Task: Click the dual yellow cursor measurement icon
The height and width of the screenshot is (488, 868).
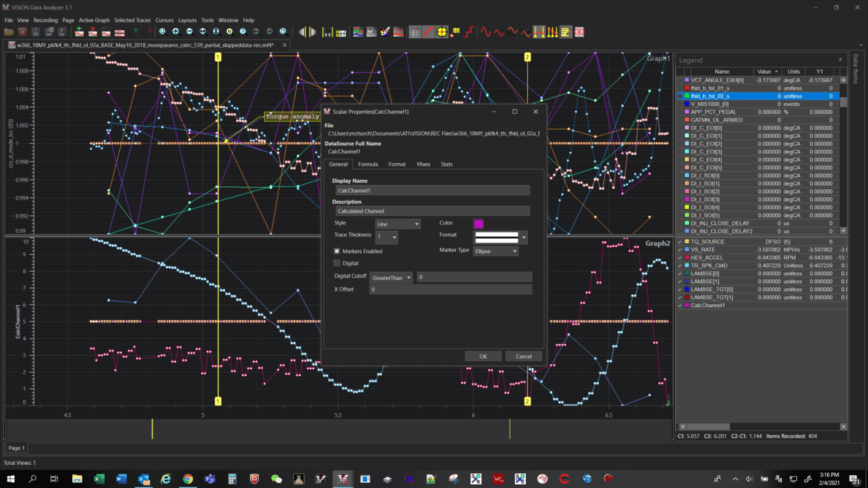Action: coord(539,32)
